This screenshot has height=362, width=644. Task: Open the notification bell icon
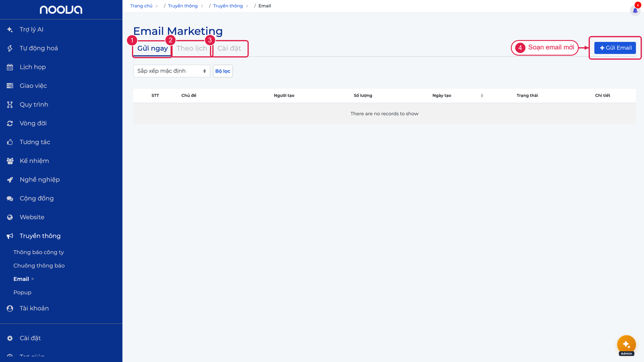[x=635, y=10]
